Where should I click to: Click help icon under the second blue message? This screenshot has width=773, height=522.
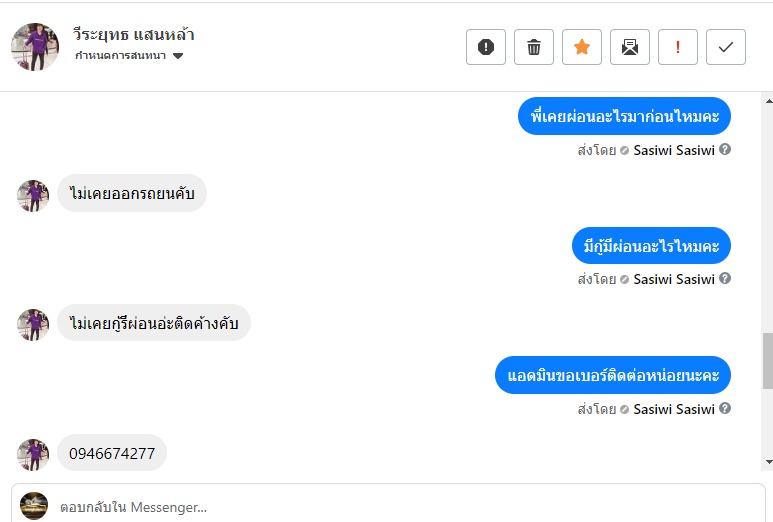click(x=725, y=279)
